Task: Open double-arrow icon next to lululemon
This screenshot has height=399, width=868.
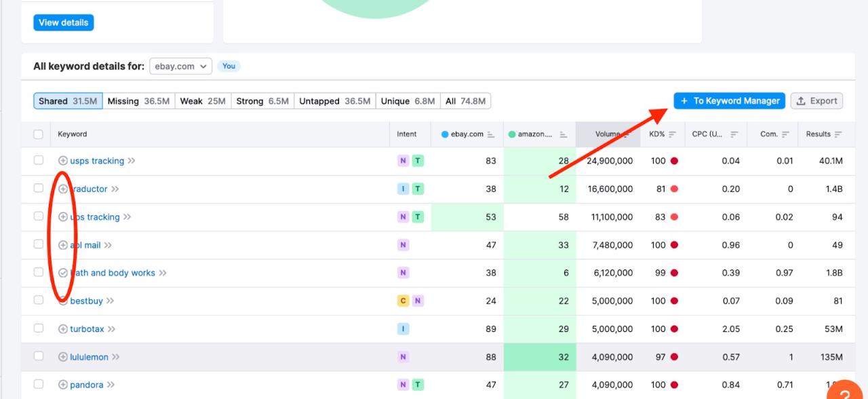Action: [116, 357]
